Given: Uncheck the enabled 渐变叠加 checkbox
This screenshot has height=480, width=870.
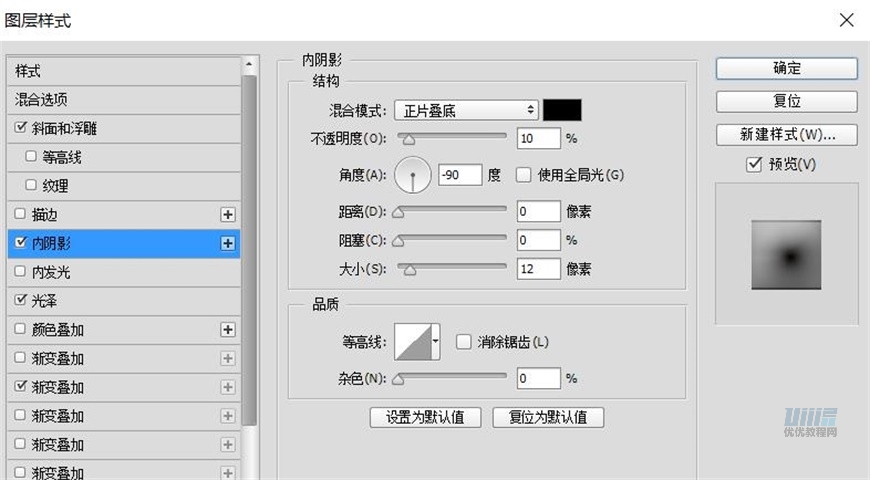Looking at the screenshot, I should click(x=21, y=386).
